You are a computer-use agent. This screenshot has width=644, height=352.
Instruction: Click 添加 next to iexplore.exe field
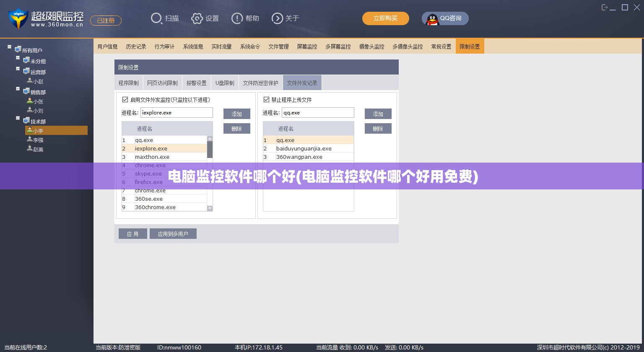click(237, 114)
